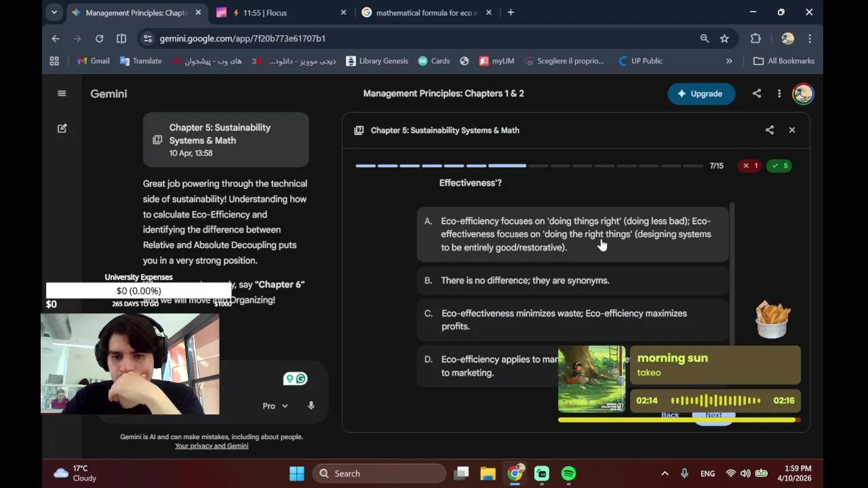View site information icon in address bar
868x488 pixels.
coord(148,39)
